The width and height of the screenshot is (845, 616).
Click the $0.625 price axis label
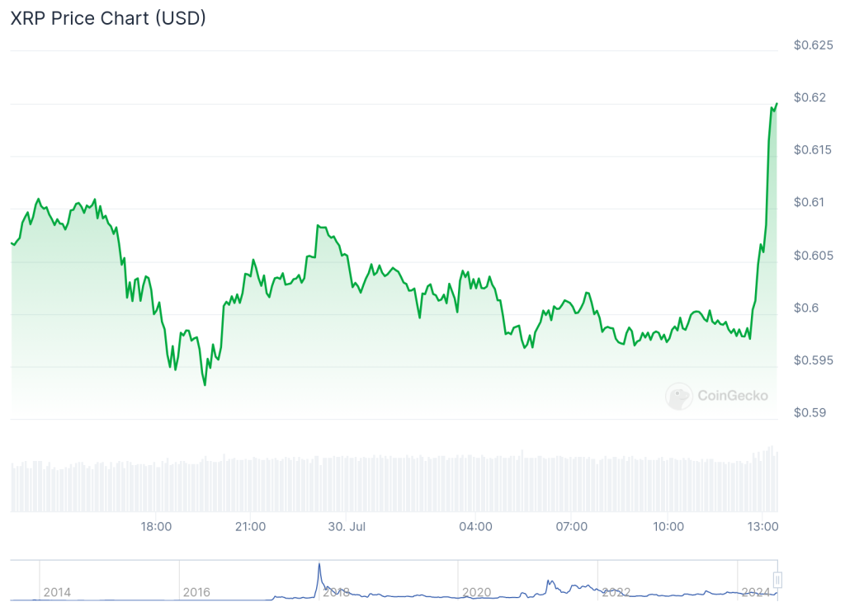pyautogui.click(x=812, y=45)
